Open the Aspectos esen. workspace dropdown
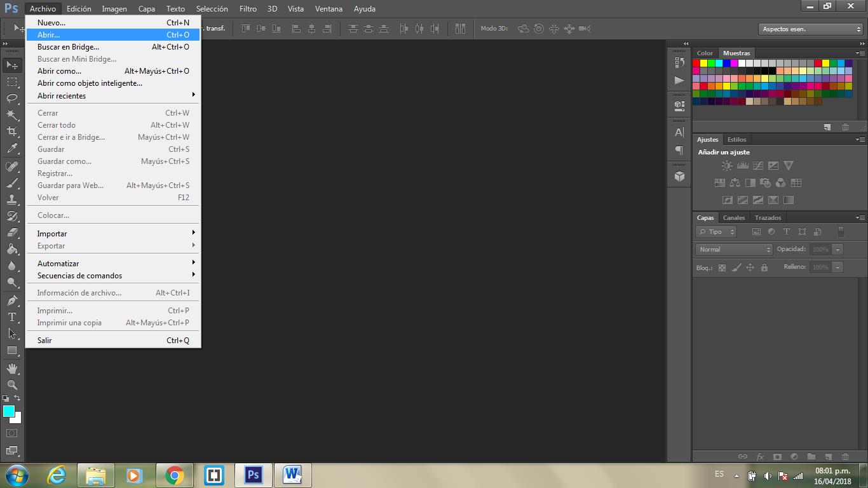This screenshot has width=868, height=488. [x=810, y=29]
